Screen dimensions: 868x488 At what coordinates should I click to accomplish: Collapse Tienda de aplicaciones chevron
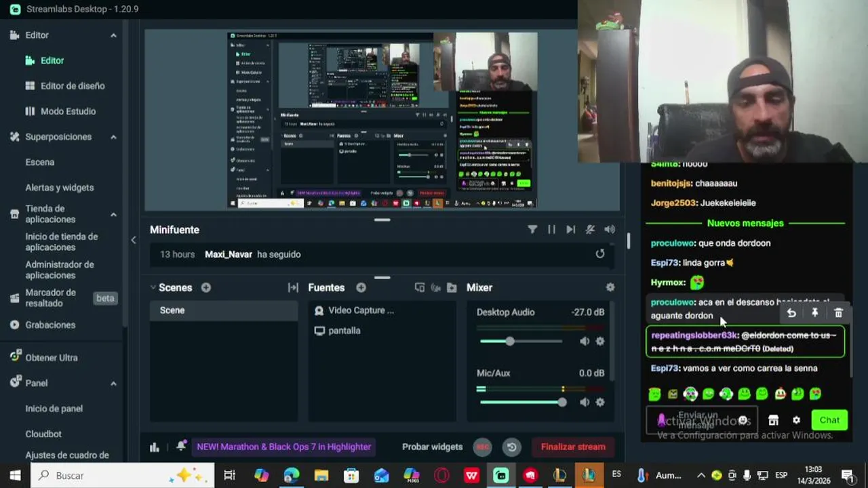113,214
